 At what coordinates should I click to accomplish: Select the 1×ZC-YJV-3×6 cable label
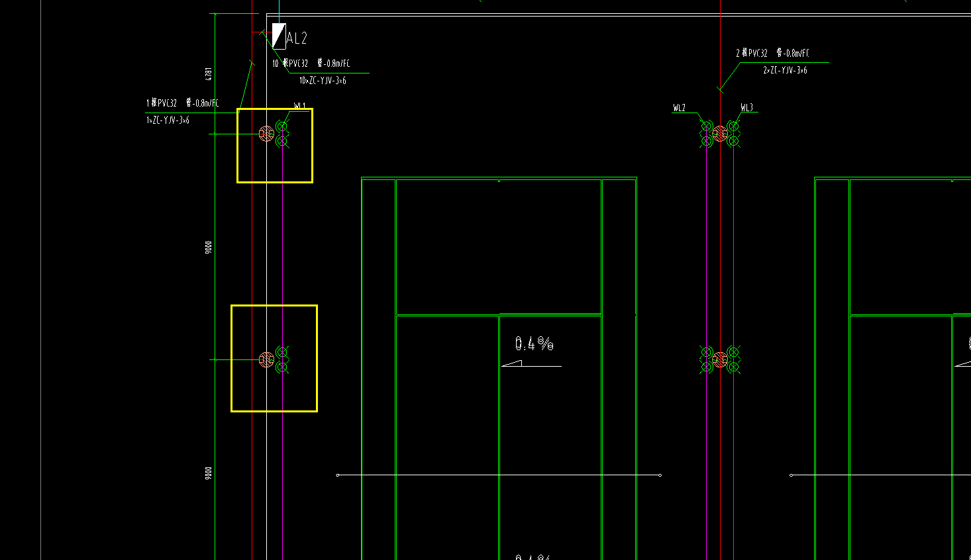pyautogui.click(x=168, y=120)
